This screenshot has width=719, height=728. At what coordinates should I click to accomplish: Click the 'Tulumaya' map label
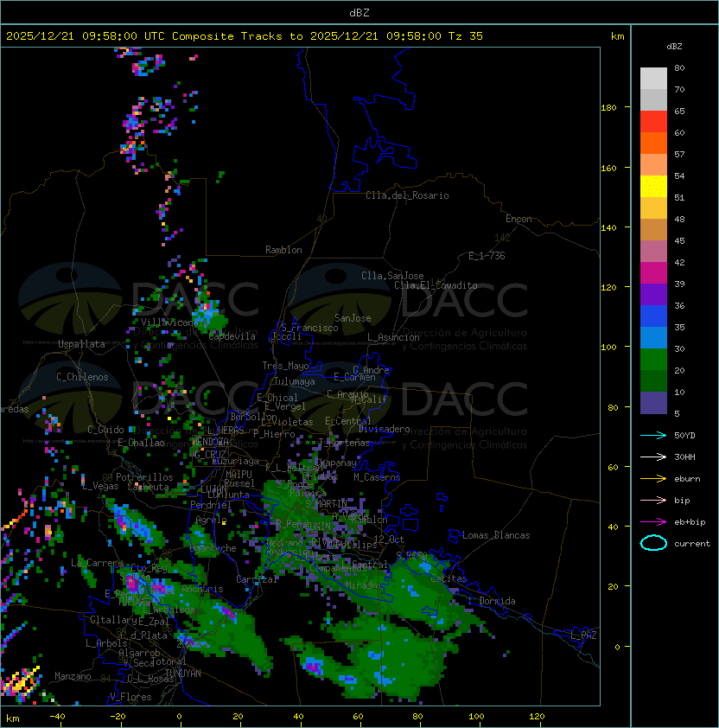tap(294, 381)
